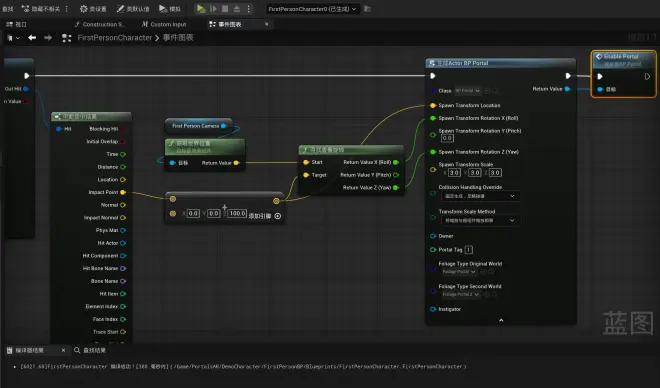Open the FirstPersonCharacter0 debug object dropdown
Image resolution: width=660 pixels, height=388 pixels.
coord(313,9)
